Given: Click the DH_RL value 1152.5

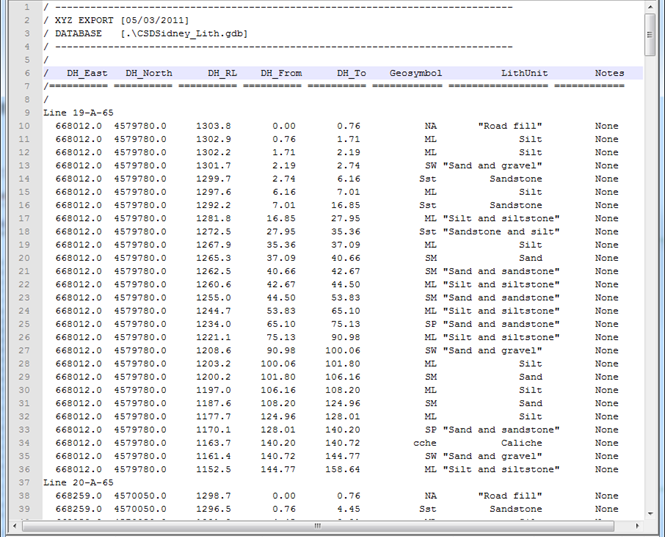Looking at the screenshot, I should pos(213,469).
